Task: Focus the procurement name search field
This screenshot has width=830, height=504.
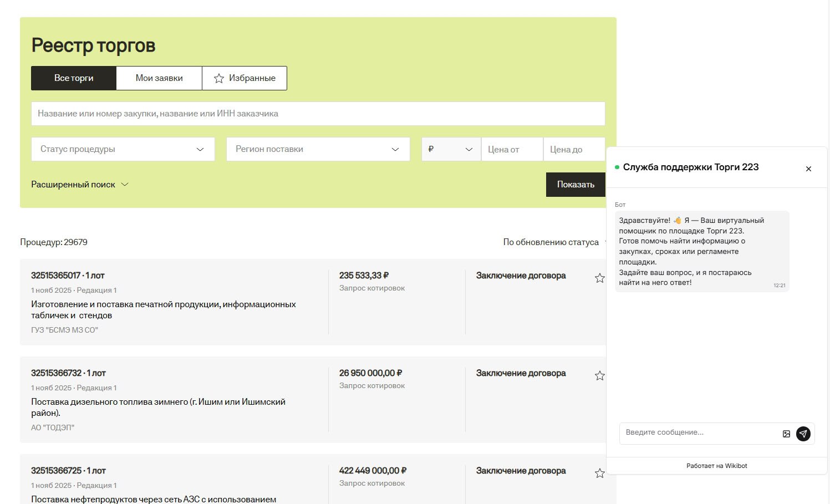Action: coord(318,114)
